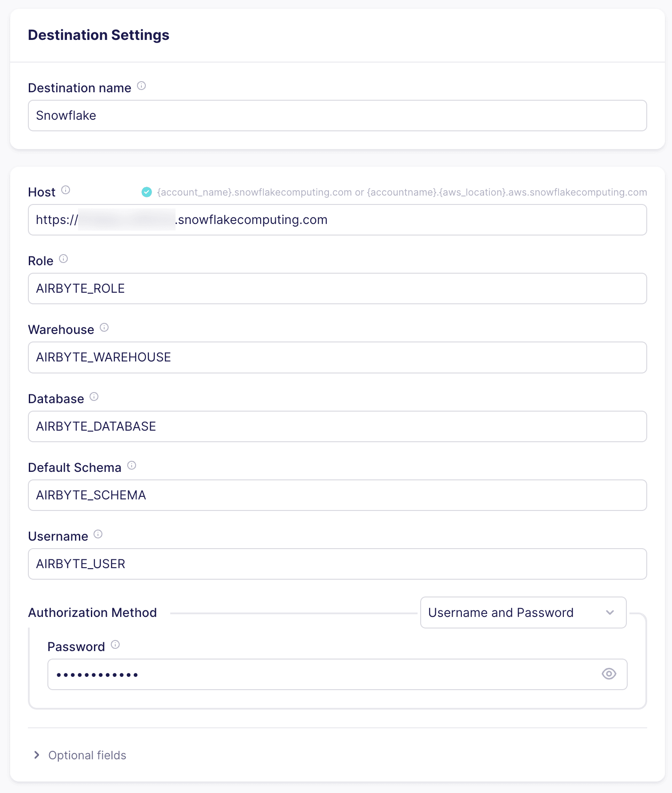672x793 pixels.
Task: Click the Destination name info icon
Action: tap(141, 86)
